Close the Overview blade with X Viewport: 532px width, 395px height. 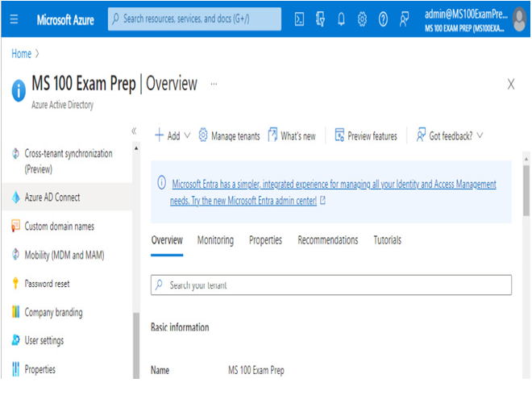(x=510, y=84)
